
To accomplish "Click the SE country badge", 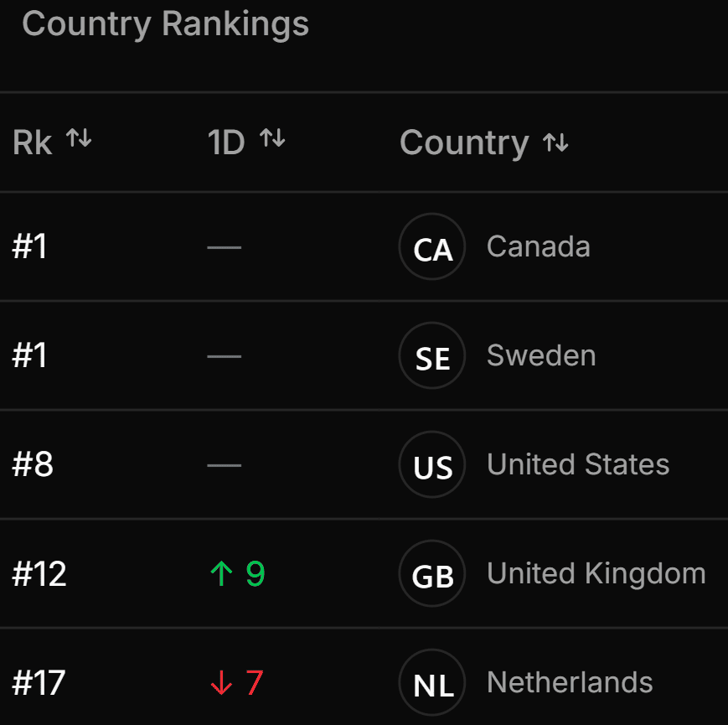I will [432, 356].
